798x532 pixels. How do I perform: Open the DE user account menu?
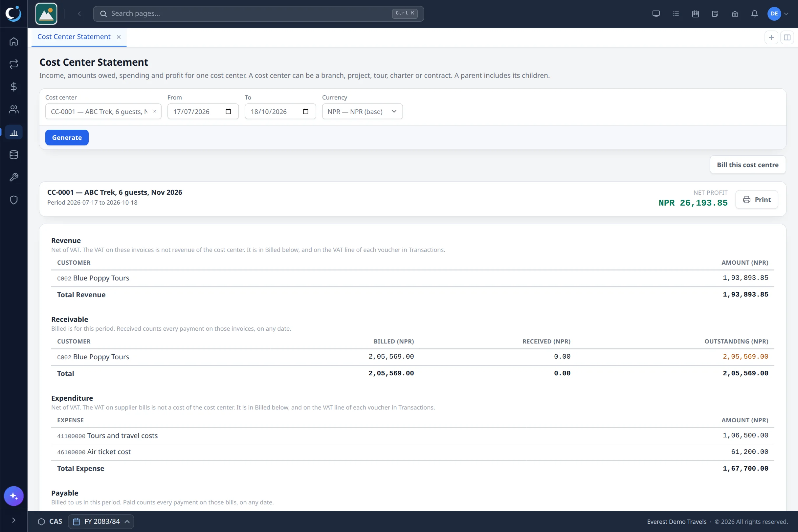pos(778,13)
